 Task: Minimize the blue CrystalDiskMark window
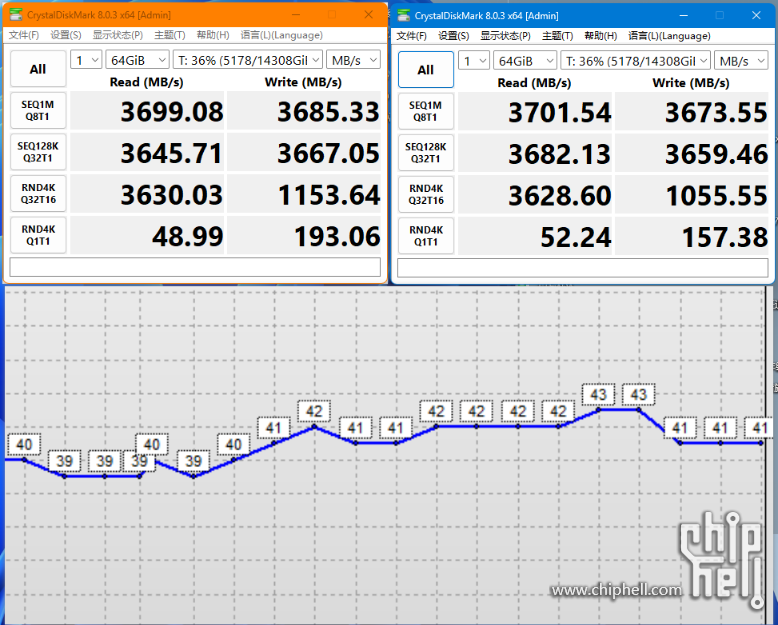click(x=683, y=15)
